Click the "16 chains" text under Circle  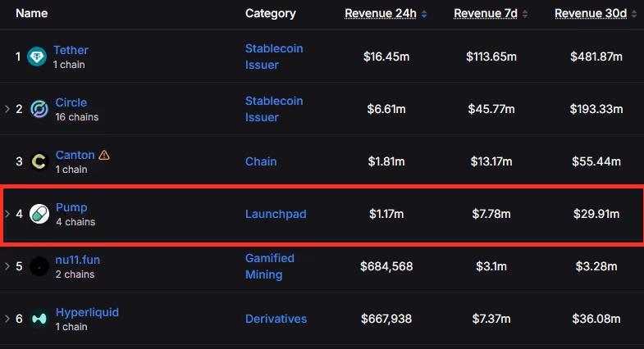click(77, 117)
